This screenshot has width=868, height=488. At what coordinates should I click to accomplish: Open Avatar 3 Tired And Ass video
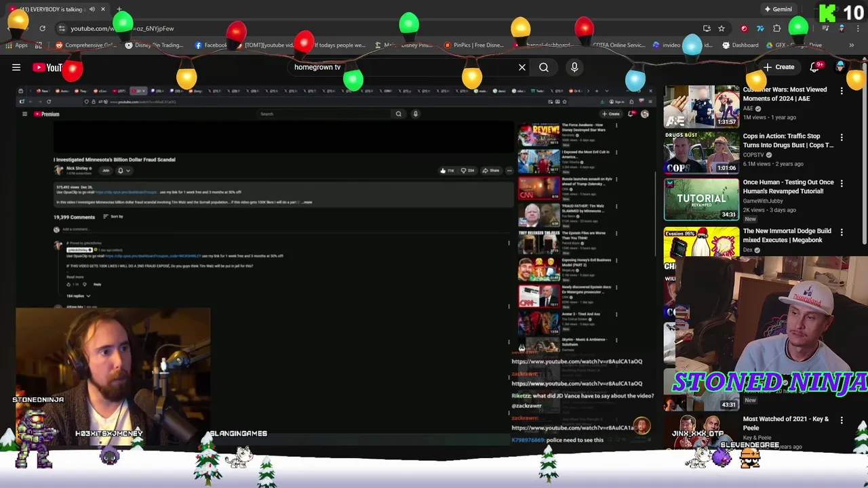tap(539, 324)
